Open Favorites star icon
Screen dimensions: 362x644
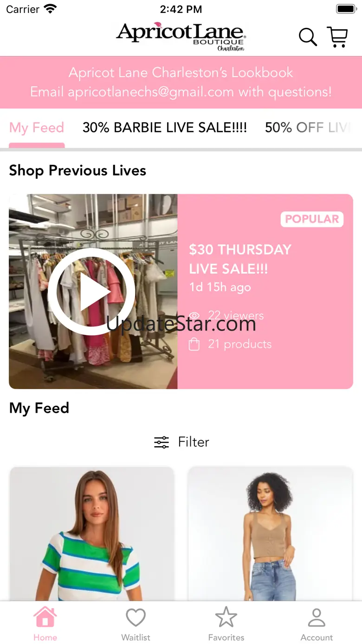click(226, 617)
